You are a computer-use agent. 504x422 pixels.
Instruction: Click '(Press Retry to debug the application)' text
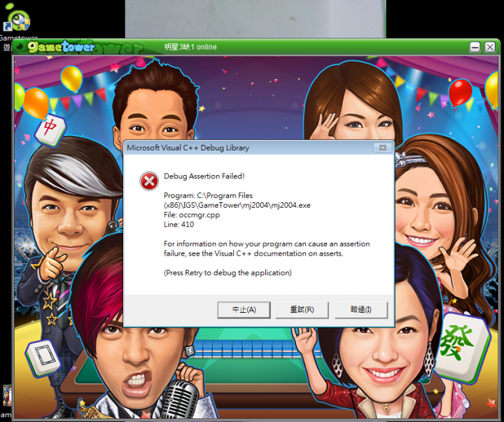[x=227, y=273]
